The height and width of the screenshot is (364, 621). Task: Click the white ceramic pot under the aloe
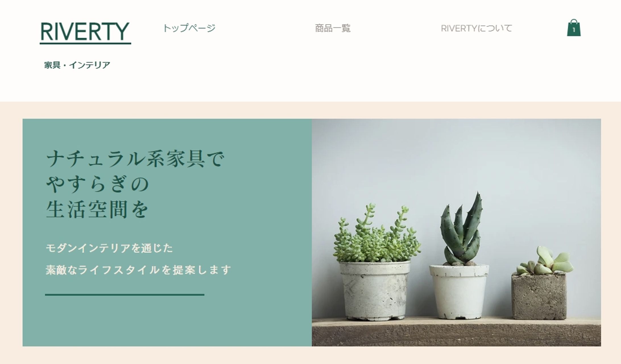[459, 292]
